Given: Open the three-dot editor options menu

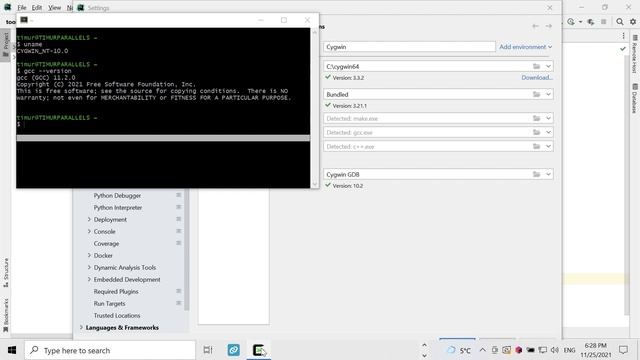Looking at the screenshot, I should tap(623, 36).
